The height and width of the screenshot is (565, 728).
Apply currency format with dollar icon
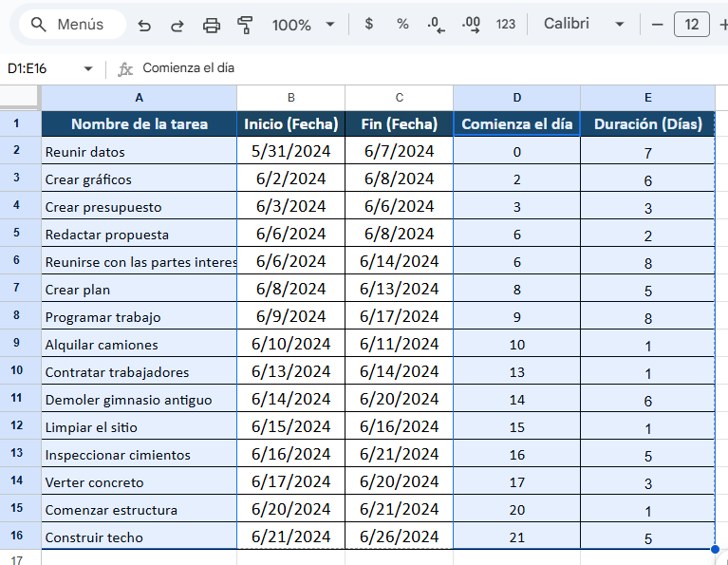(368, 24)
